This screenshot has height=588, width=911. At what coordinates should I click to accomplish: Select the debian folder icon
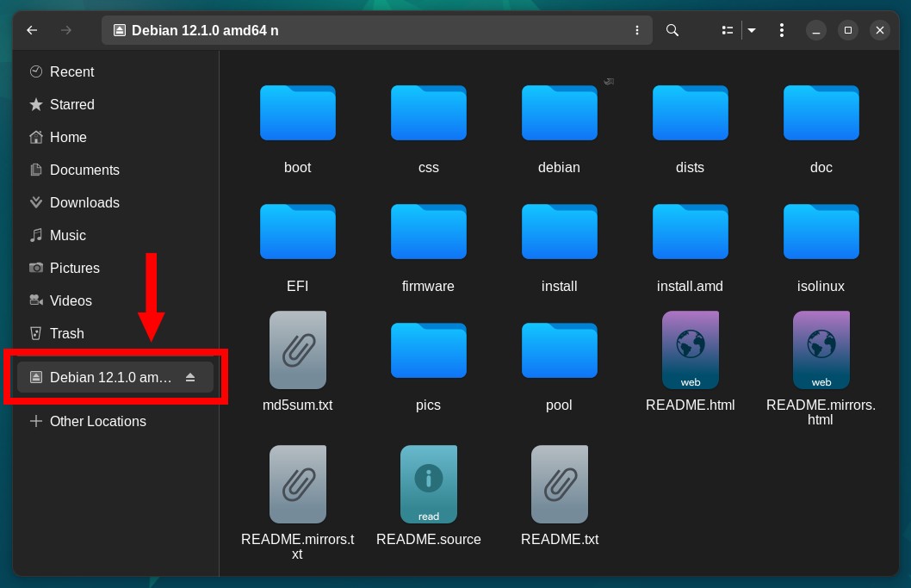tap(560, 113)
